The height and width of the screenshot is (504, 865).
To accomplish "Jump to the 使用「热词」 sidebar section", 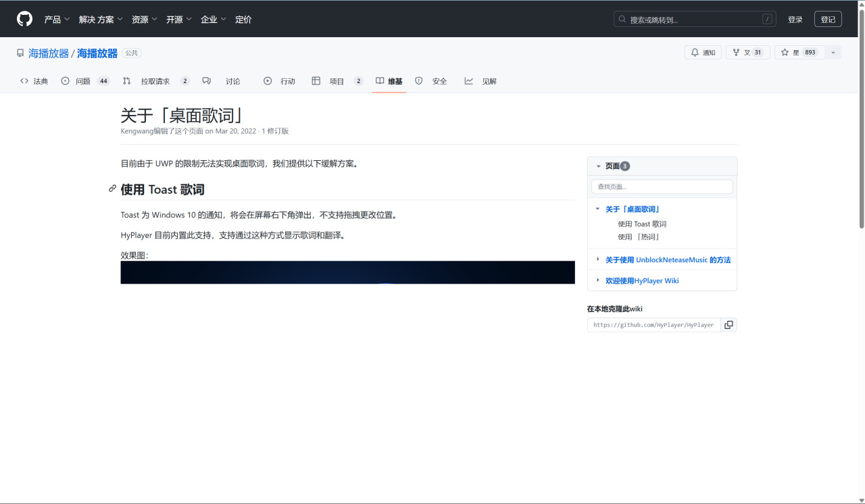I will 639,237.
